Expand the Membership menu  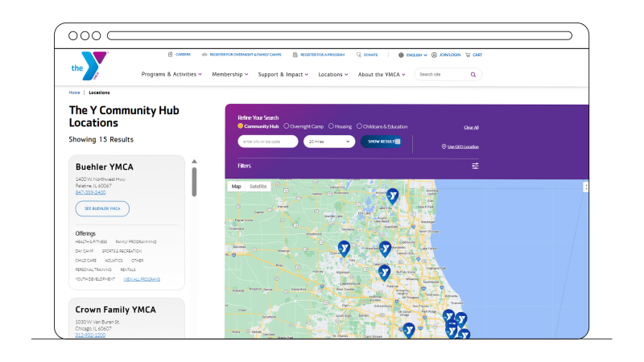click(229, 74)
